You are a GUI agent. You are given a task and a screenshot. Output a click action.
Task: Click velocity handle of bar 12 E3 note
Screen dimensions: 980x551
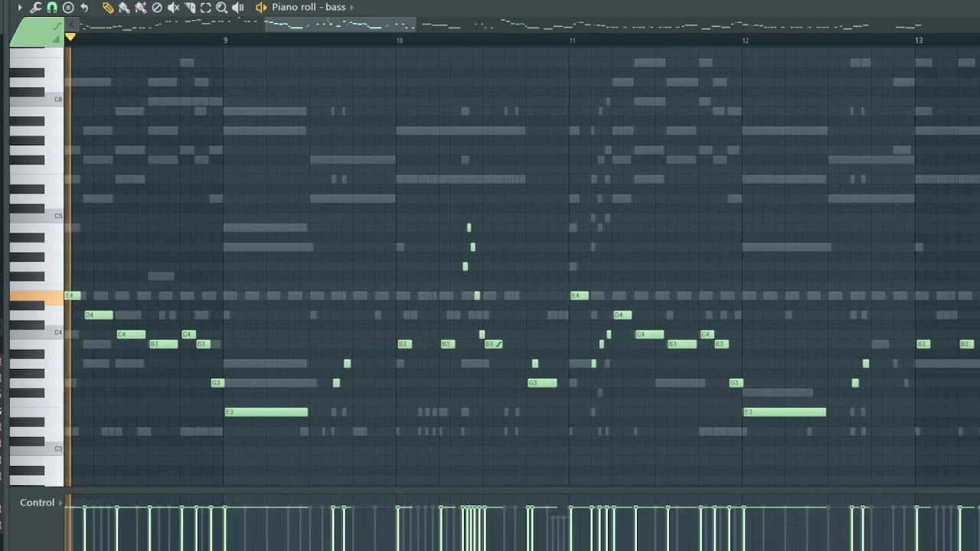click(x=743, y=508)
